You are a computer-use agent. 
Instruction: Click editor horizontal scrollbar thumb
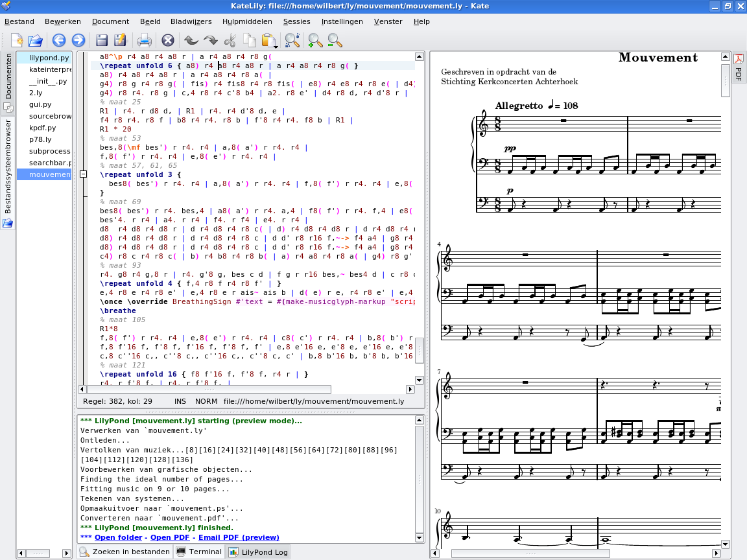click(209, 390)
